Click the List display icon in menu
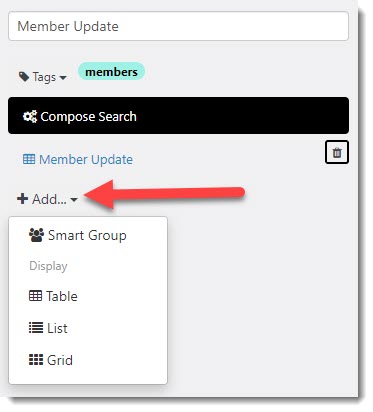This screenshot has width=373, height=412. [36, 328]
